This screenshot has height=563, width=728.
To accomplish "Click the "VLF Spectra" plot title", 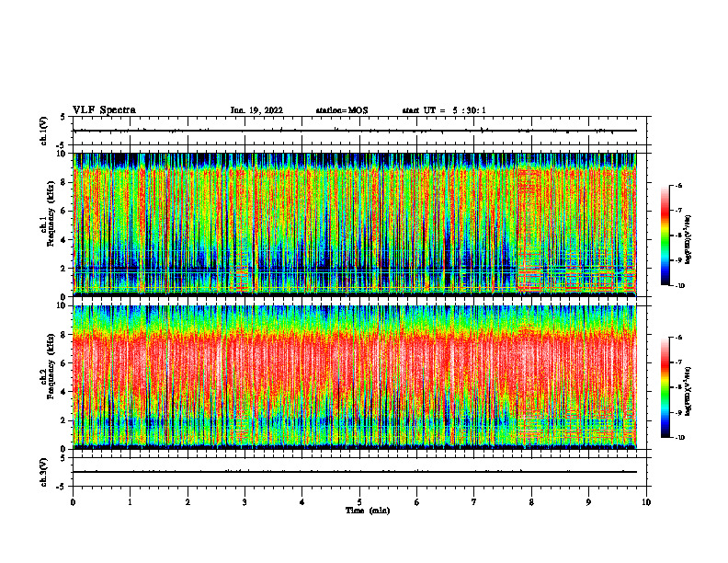I will [104, 110].
